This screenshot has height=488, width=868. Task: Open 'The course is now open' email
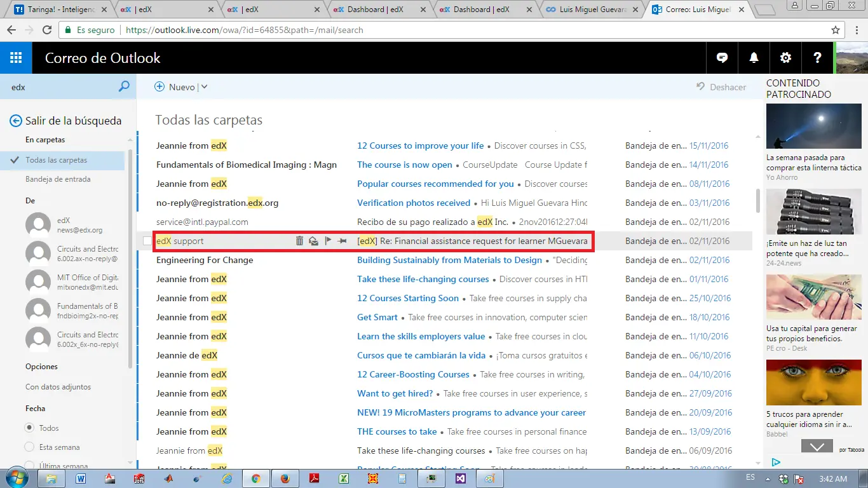pos(405,165)
